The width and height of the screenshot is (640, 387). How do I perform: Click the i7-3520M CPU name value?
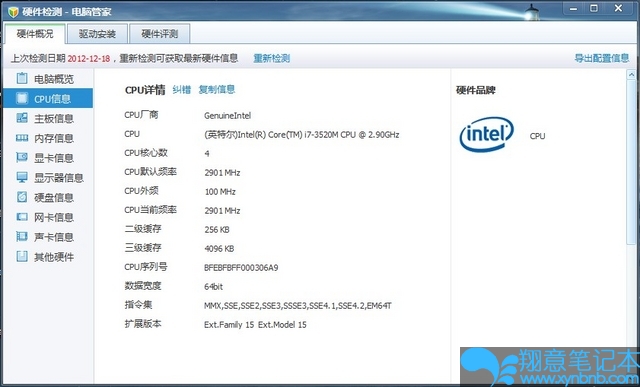tap(302, 135)
